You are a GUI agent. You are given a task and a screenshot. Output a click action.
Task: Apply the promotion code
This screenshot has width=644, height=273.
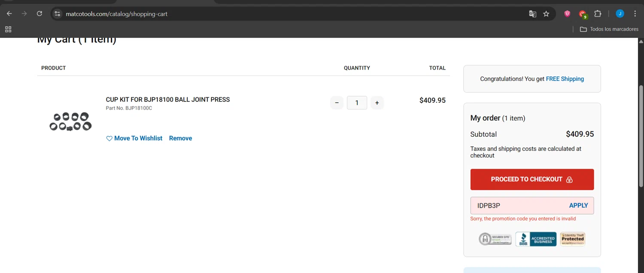(x=578, y=206)
